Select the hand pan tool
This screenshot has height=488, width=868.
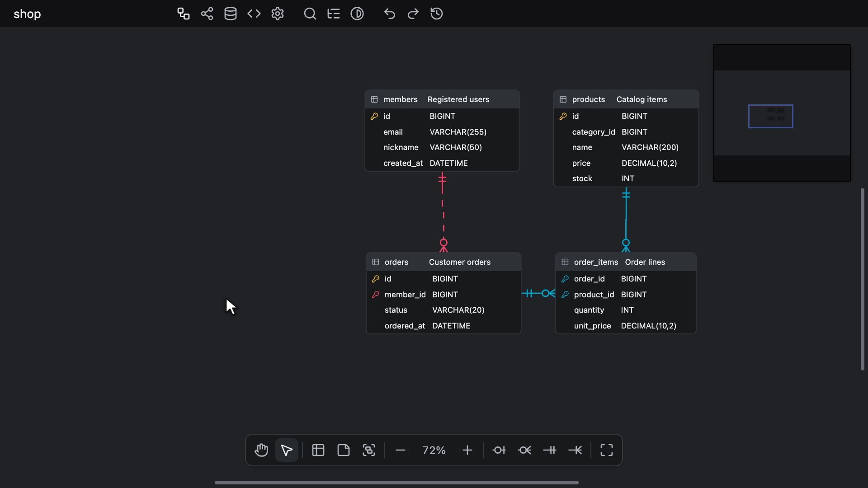pyautogui.click(x=261, y=450)
